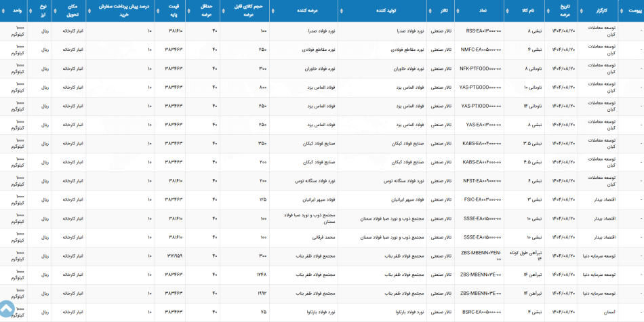This screenshot has width=644, height=322.
Task: Sort by نام کالا column arrows
Action: pos(507,11)
